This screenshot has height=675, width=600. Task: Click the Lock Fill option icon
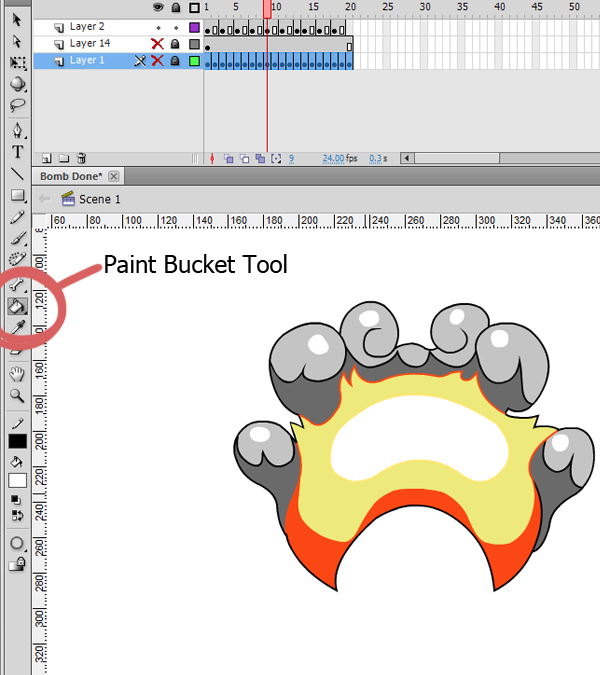[17, 564]
